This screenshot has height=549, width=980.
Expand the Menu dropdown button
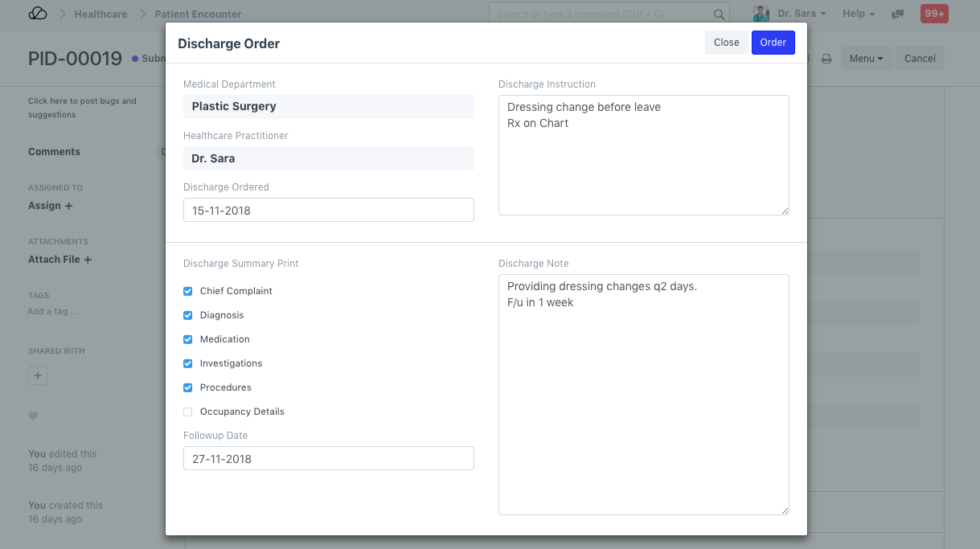coord(866,59)
